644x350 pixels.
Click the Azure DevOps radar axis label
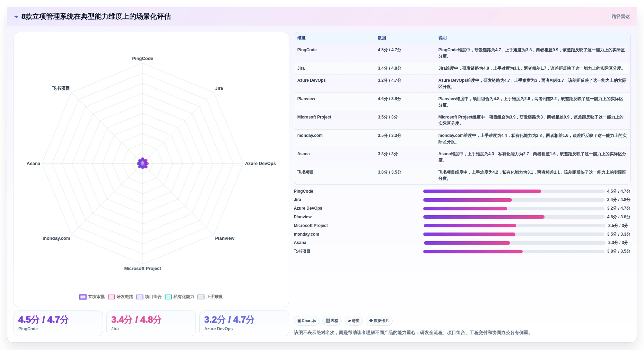(x=260, y=164)
